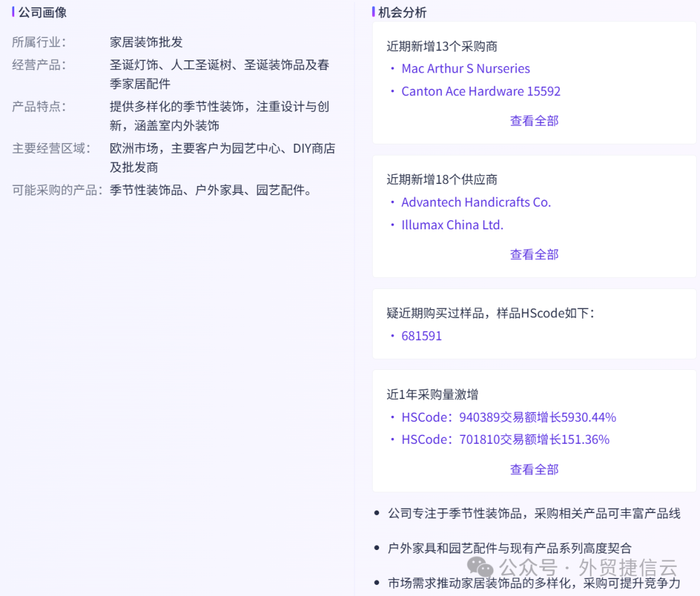Click the 近期新增13个采购商 heading

[x=438, y=46]
